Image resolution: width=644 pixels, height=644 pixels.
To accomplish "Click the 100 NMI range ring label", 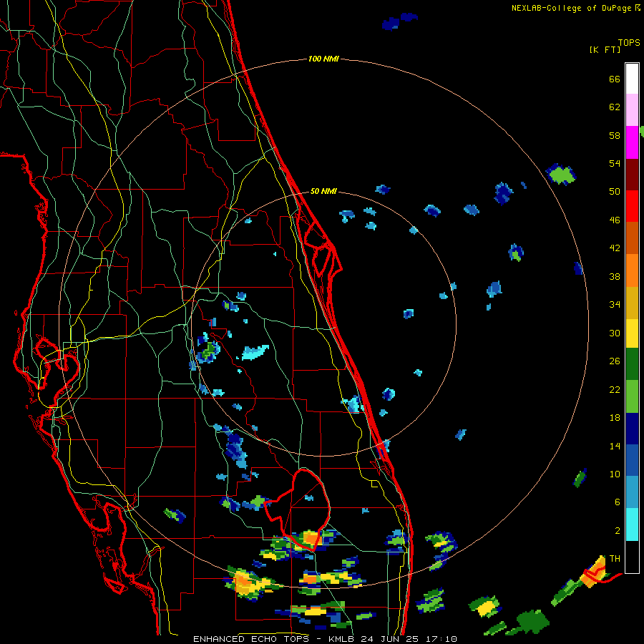I will (x=323, y=59).
